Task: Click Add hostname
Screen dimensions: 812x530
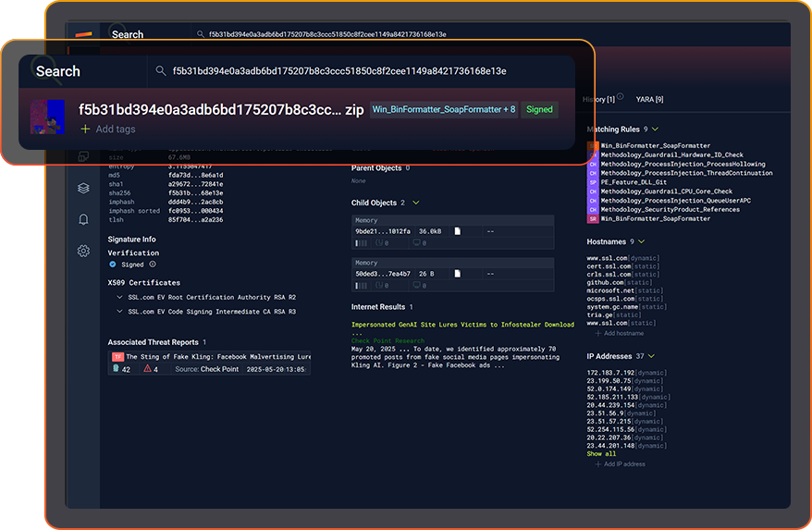Action: click(x=620, y=333)
